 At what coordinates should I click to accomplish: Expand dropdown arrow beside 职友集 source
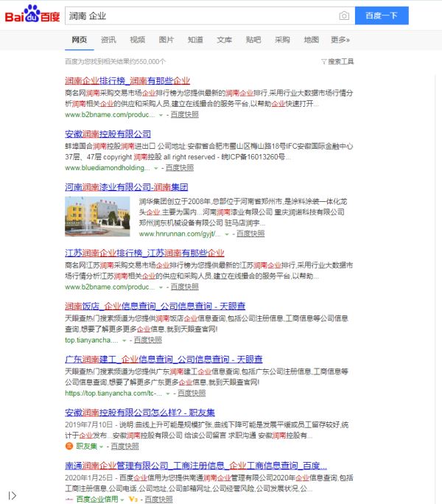(101, 447)
